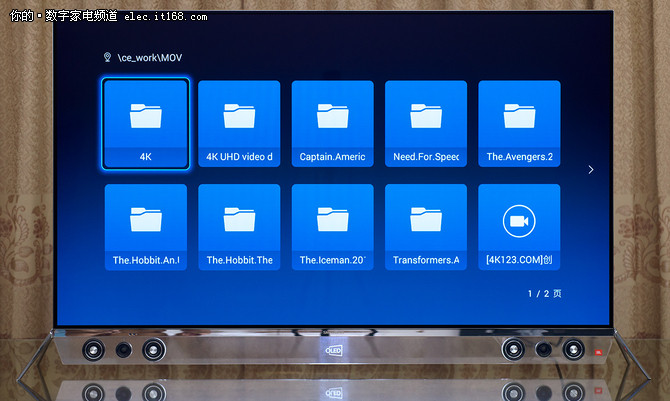Open The.Iceman folder icon
670x401 pixels.
pyautogui.click(x=332, y=219)
